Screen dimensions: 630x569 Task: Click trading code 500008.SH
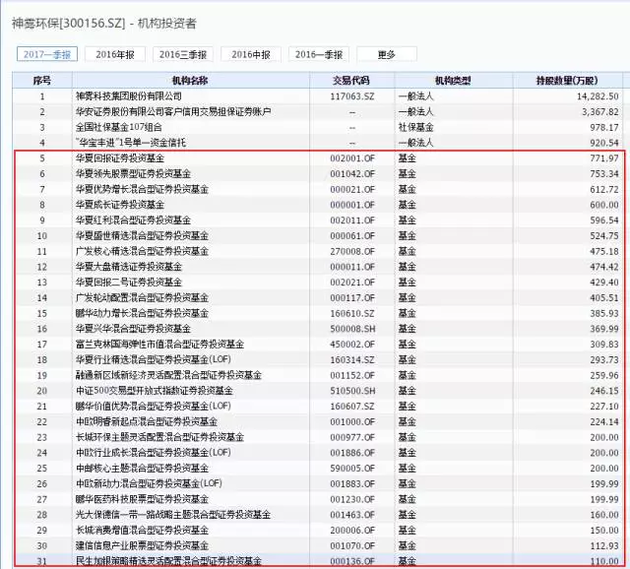352,329
